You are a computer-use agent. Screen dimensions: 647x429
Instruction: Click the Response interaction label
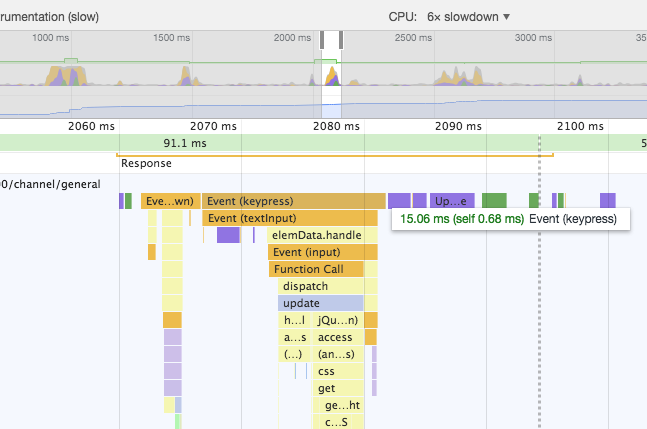146,163
